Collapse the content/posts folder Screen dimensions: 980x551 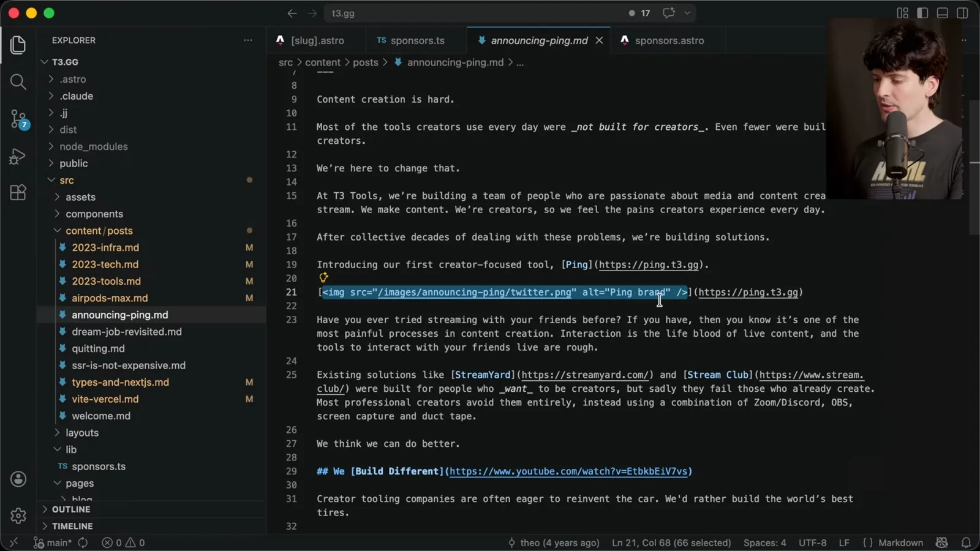tap(99, 231)
